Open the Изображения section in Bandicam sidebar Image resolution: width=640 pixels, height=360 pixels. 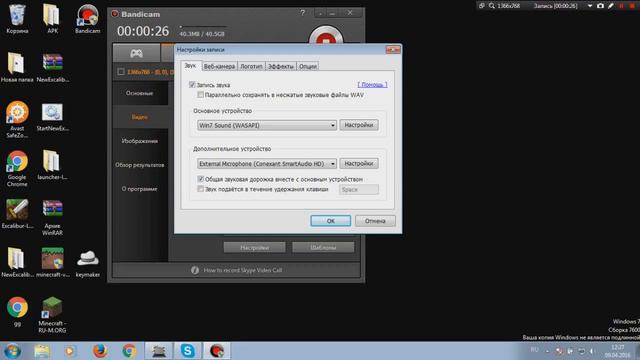point(140,141)
